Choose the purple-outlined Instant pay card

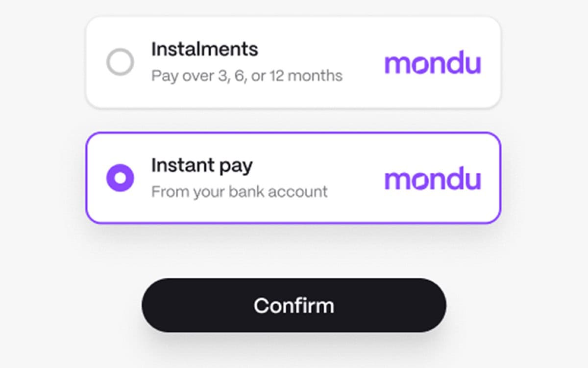[294, 178]
